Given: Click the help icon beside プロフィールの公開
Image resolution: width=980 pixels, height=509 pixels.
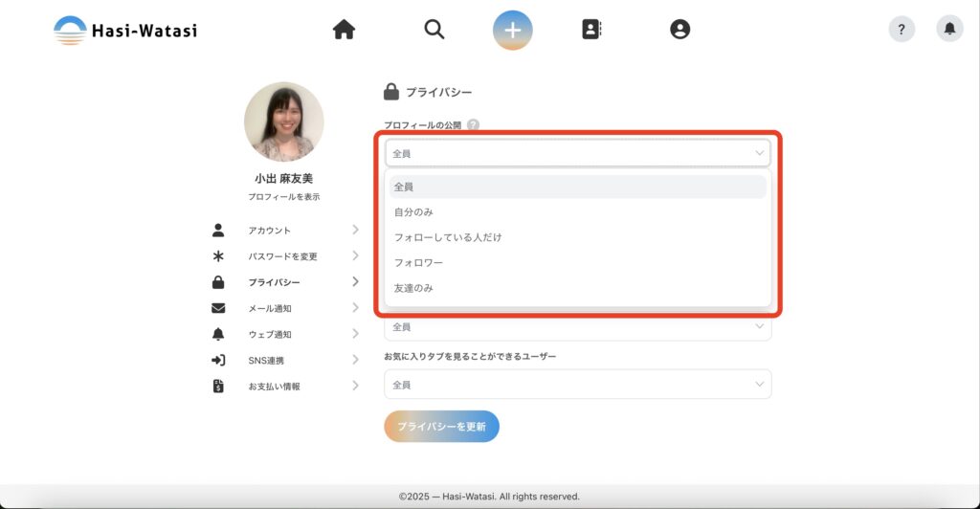Looking at the screenshot, I should tap(473, 124).
